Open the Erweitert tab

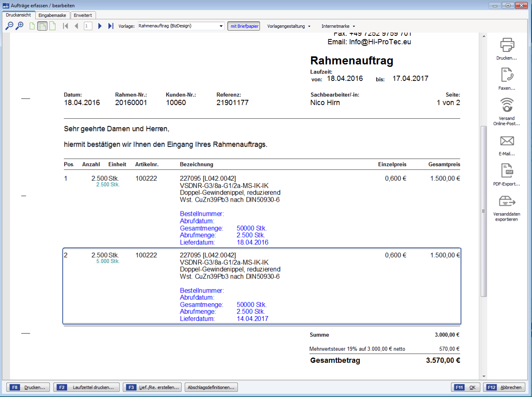[x=83, y=15]
